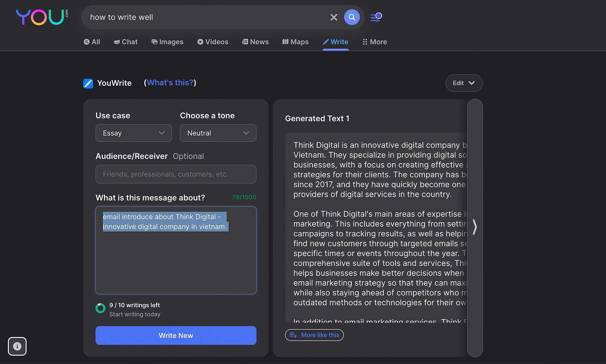The width and height of the screenshot is (606, 364).
Task: Open the Videos tab
Action: point(213,42)
